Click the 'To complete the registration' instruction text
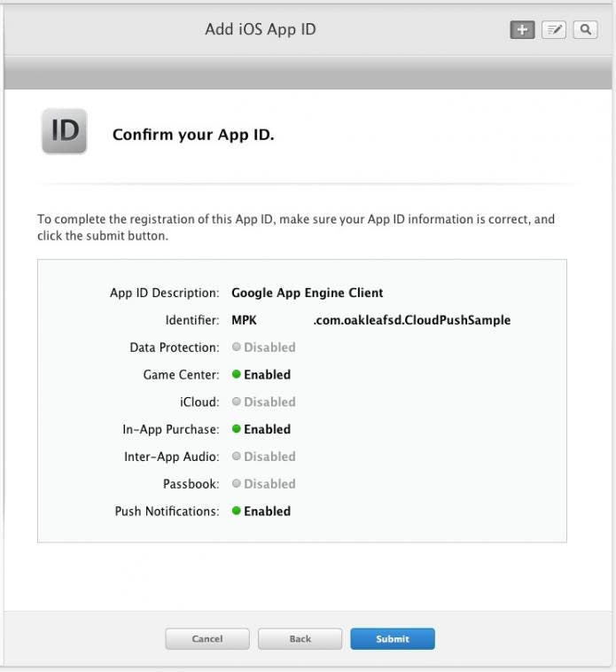 [296, 227]
